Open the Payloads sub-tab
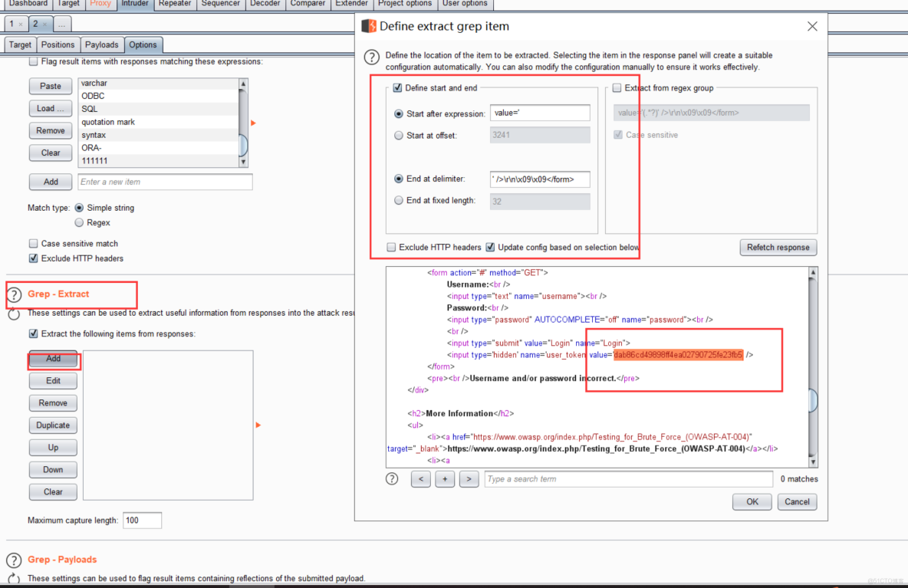This screenshot has width=908, height=588. point(102,44)
